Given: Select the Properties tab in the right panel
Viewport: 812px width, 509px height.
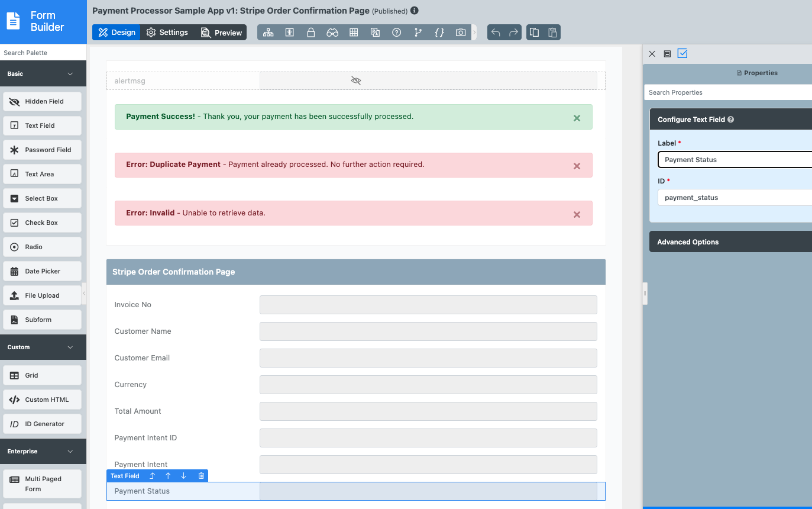Looking at the screenshot, I should pos(757,73).
